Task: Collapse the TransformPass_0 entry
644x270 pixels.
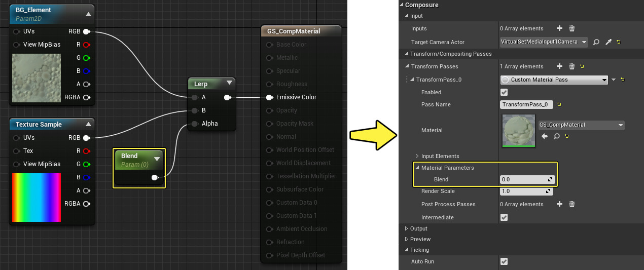Action: 412,80
